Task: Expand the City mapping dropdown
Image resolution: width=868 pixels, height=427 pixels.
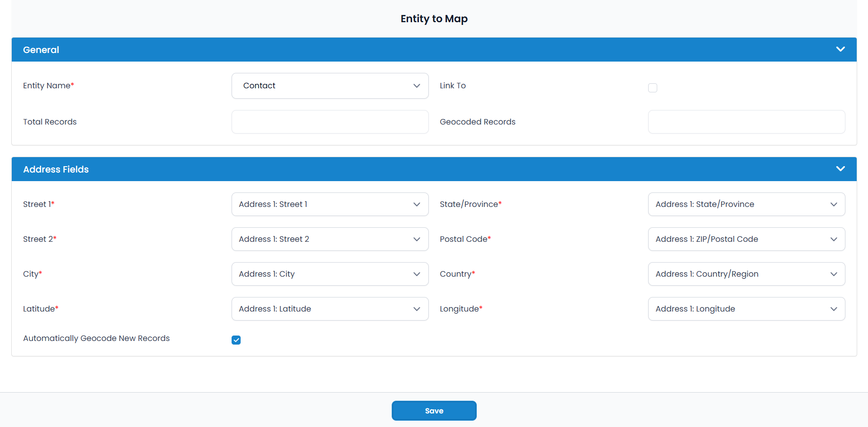Action: click(330, 274)
